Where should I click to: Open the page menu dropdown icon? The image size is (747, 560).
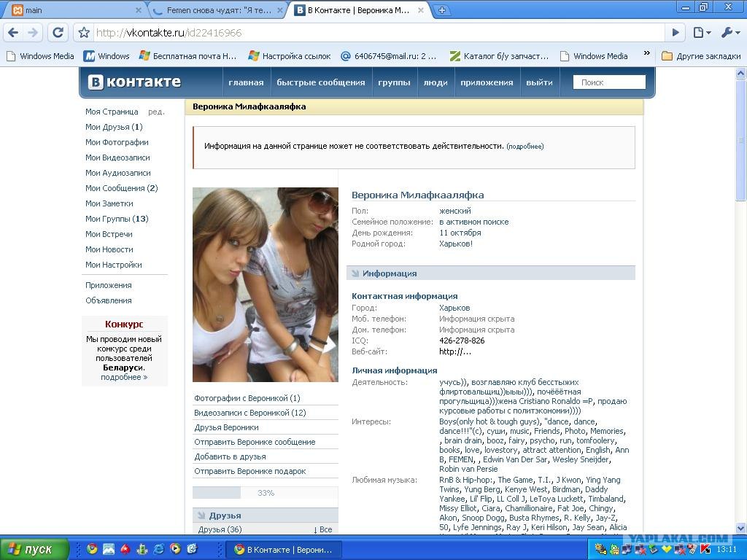click(x=703, y=32)
